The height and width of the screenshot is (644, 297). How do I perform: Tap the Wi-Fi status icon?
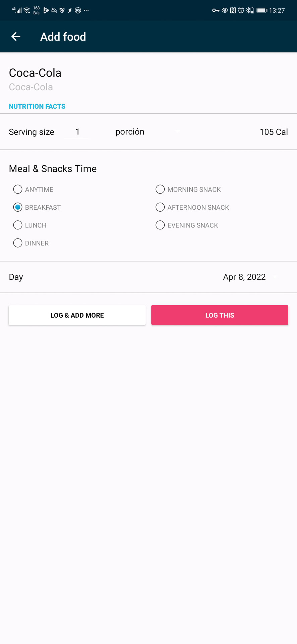tap(27, 10)
